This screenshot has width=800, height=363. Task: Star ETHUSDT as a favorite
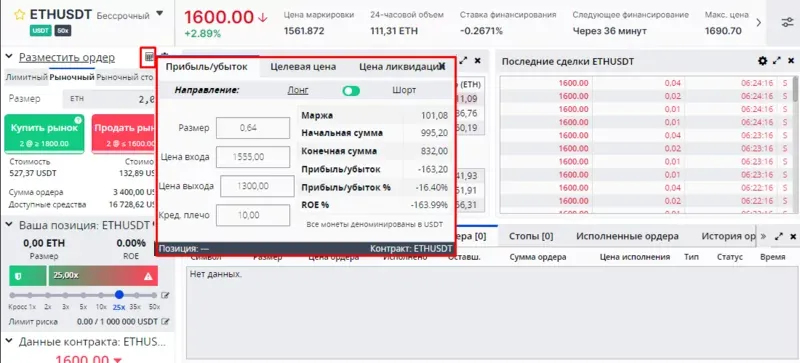19,15
